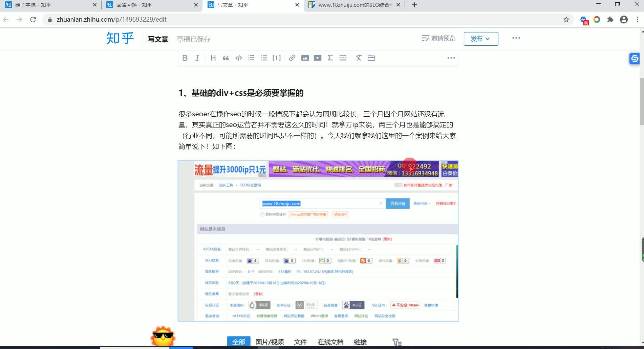Insert a math formula

(x=330, y=58)
